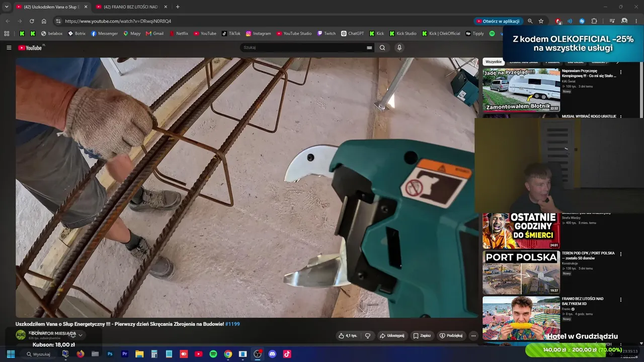Screen dimensions: 644x362
Task: Open Firefox from the taskbar
Action: 80,354
